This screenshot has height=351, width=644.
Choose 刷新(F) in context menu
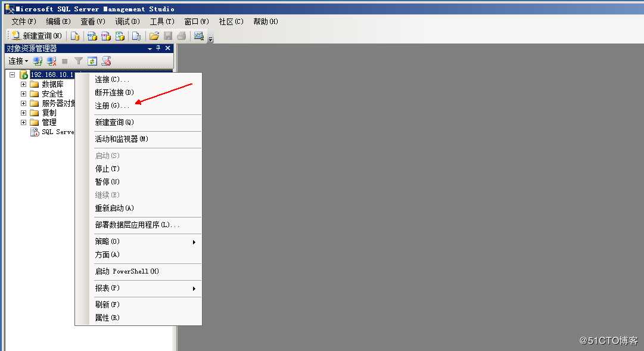pyautogui.click(x=138, y=305)
